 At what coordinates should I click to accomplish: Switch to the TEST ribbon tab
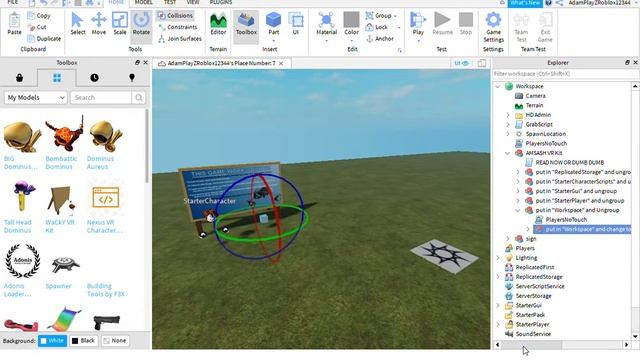[170, 2]
